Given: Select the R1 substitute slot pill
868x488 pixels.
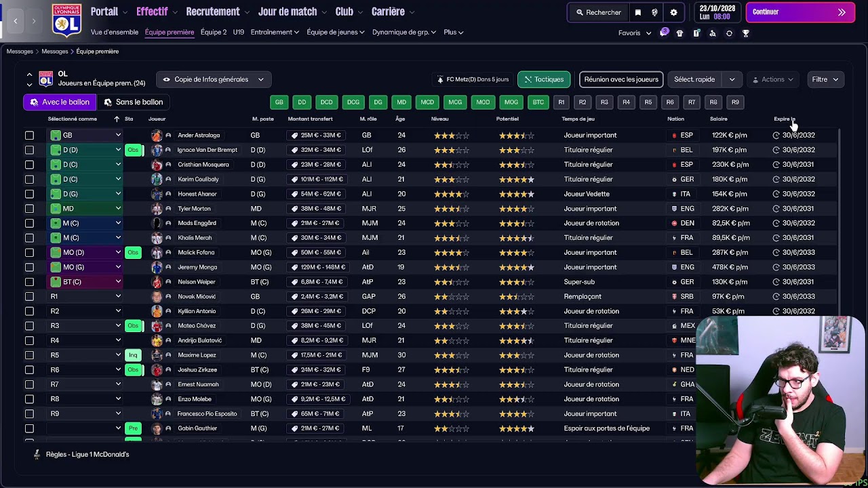Looking at the screenshot, I should click(561, 102).
